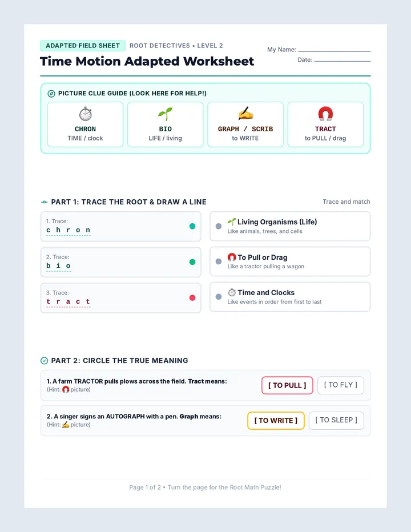Viewport: 411px width, 532px height.
Task: Click the My Name blank line
Action: (x=335, y=50)
